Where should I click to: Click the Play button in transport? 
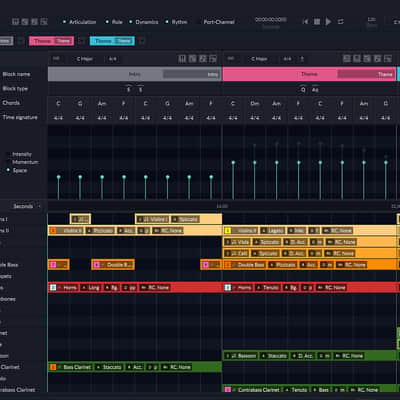[328, 22]
